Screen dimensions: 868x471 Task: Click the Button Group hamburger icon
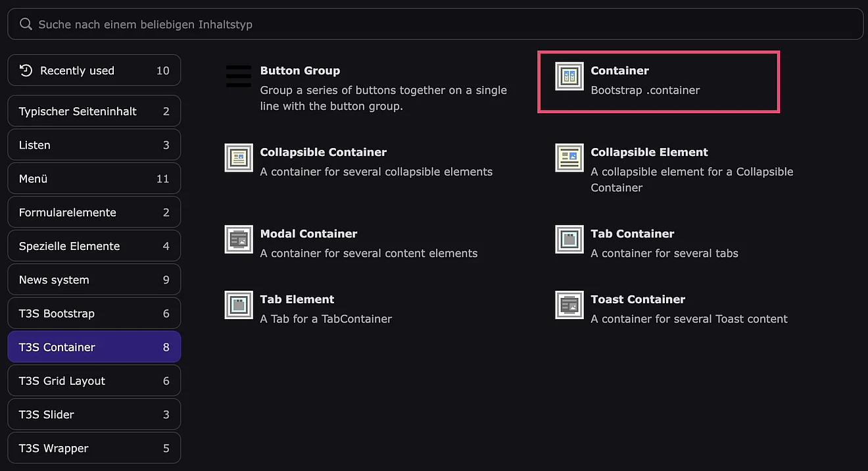(239, 76)
